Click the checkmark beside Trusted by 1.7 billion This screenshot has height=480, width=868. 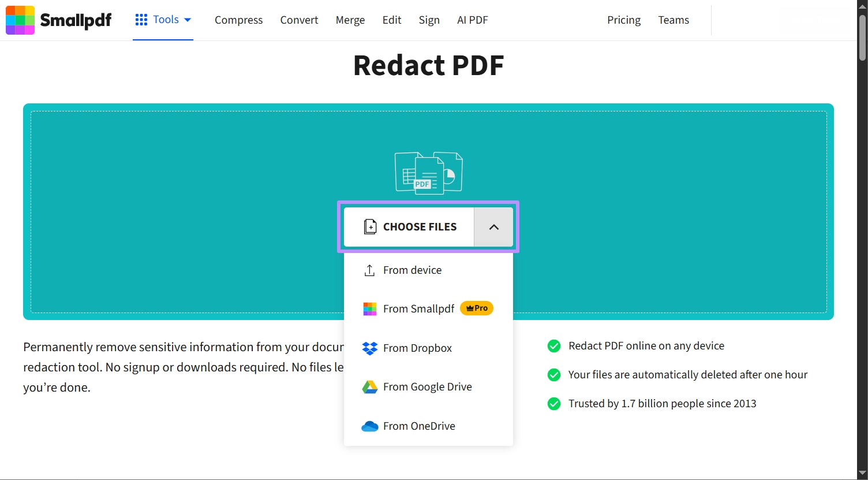pyautogui.click(x=553, y=403)
